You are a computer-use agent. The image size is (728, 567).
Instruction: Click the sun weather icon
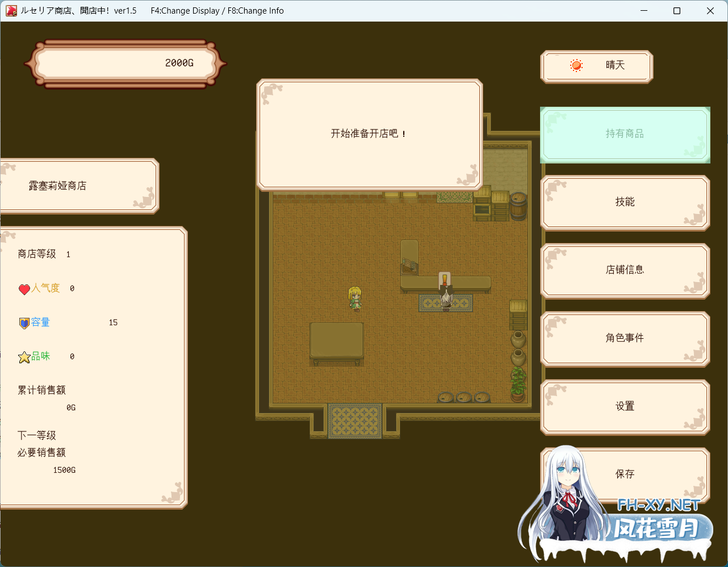pyautogui.click(x=576, y=65)
